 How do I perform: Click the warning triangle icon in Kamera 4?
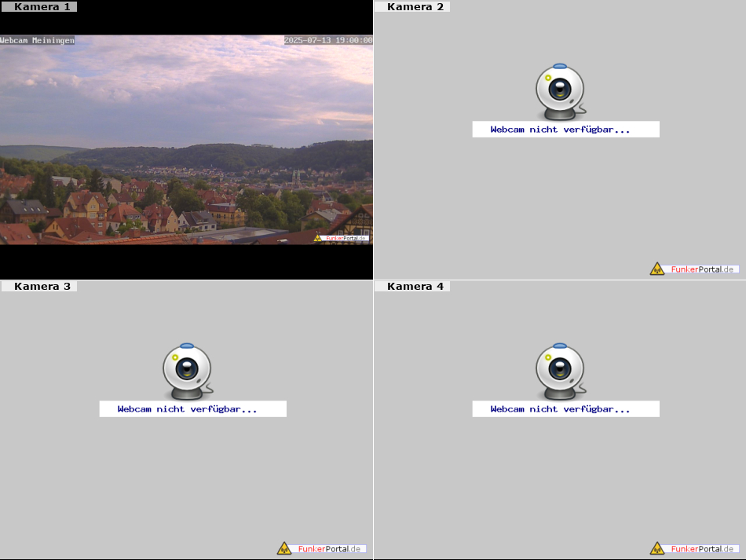657,548
